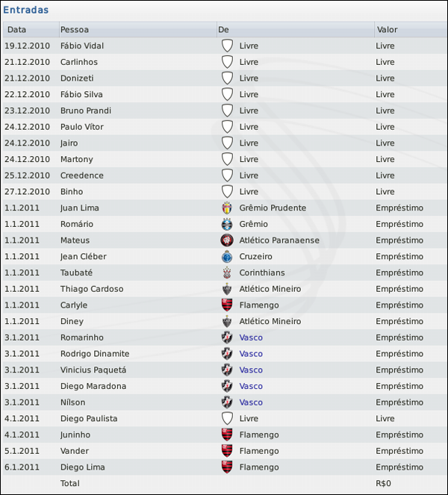Click the Grêmio crest beside Romário

[227, 224]
